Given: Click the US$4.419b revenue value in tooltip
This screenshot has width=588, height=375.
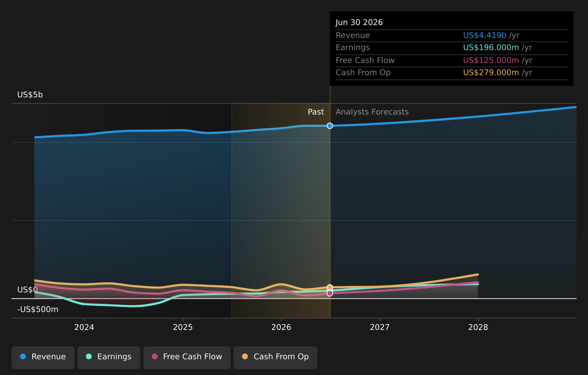Looking at the screenshot, I should point(485,35).
